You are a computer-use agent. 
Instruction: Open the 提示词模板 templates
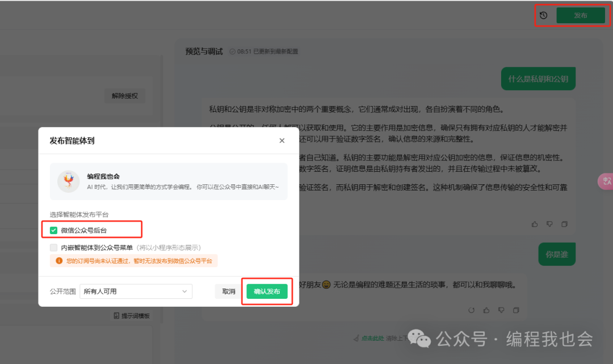click(x=132, y=315)
